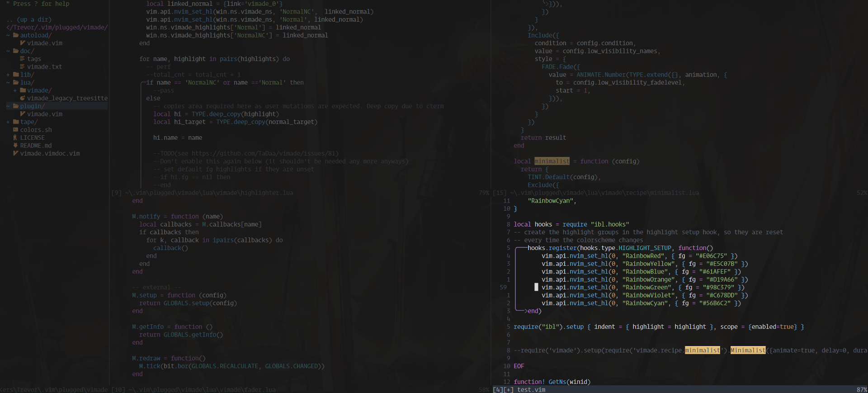Click the cursor block on line 59
This screenshot has height=393, width=868.
[537, 287]
